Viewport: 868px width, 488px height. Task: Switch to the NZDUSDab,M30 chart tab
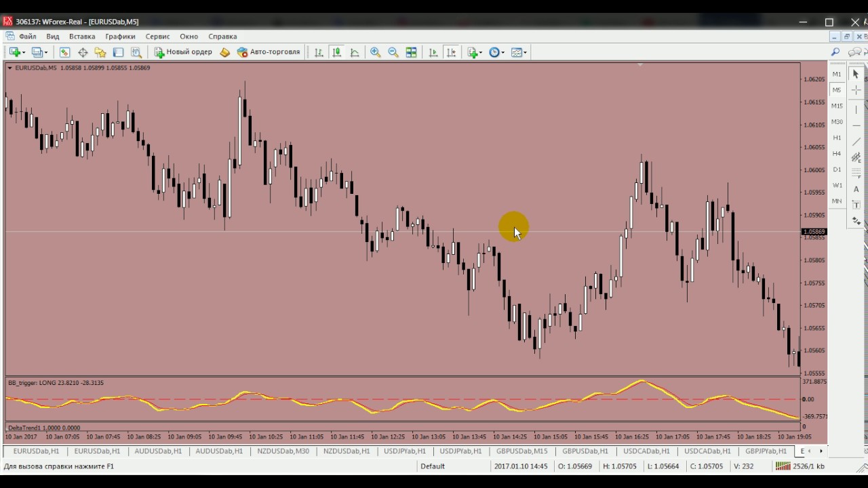point(282,451)
